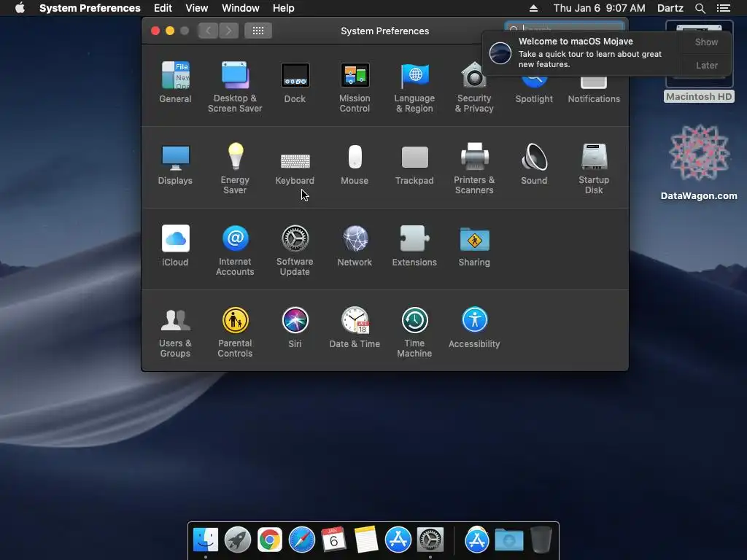
Task: Open the Help menu
Action: [x=284, y=8]
